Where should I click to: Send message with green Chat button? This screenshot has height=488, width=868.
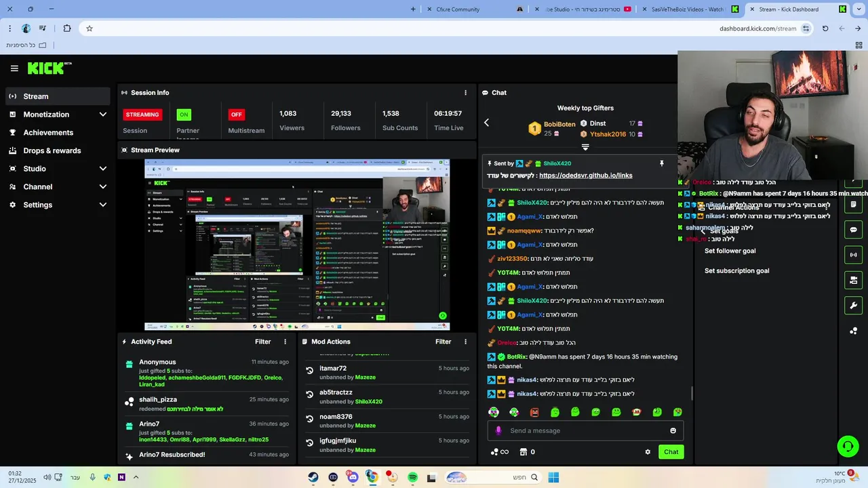(671, 452)
